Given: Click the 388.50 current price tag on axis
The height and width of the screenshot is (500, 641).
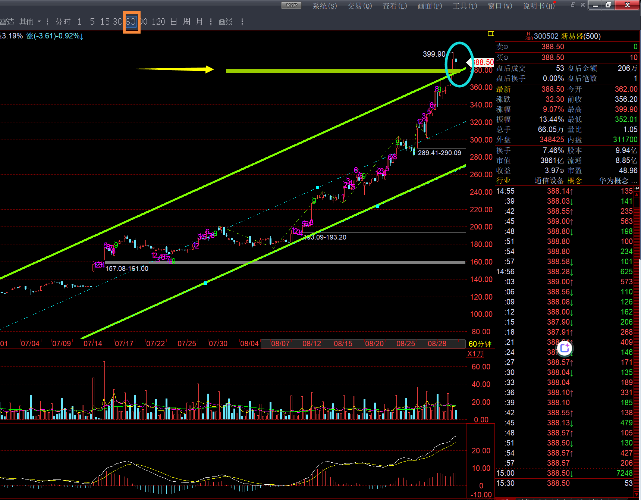Looking at the screenshot, I should 483,62.
